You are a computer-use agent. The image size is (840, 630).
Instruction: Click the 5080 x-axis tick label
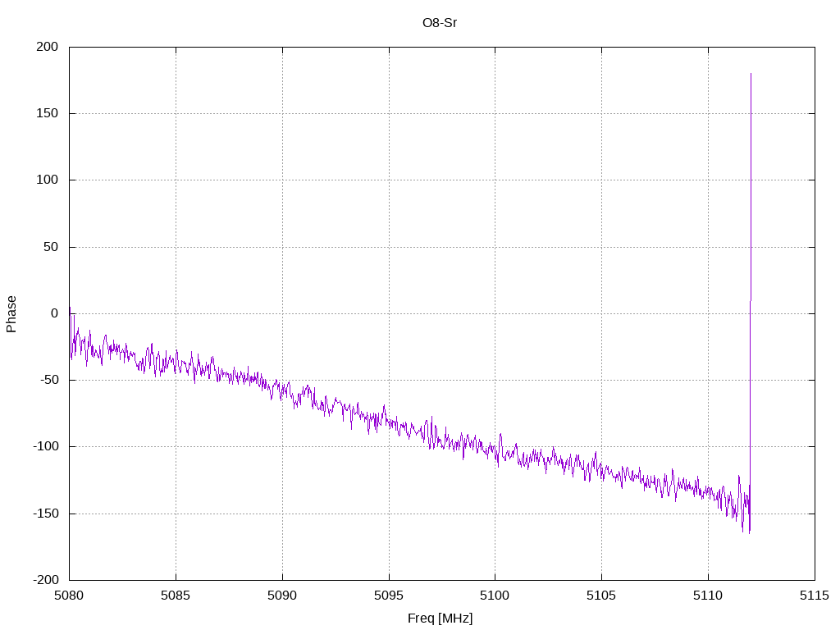tap(69, 596)
